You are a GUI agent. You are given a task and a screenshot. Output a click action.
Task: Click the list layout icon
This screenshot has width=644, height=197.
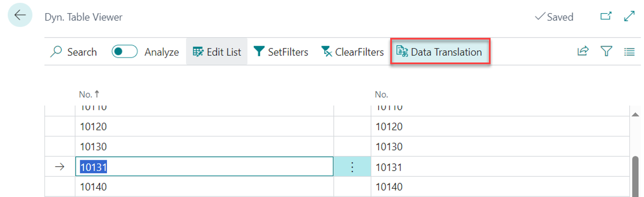[629, 51]
